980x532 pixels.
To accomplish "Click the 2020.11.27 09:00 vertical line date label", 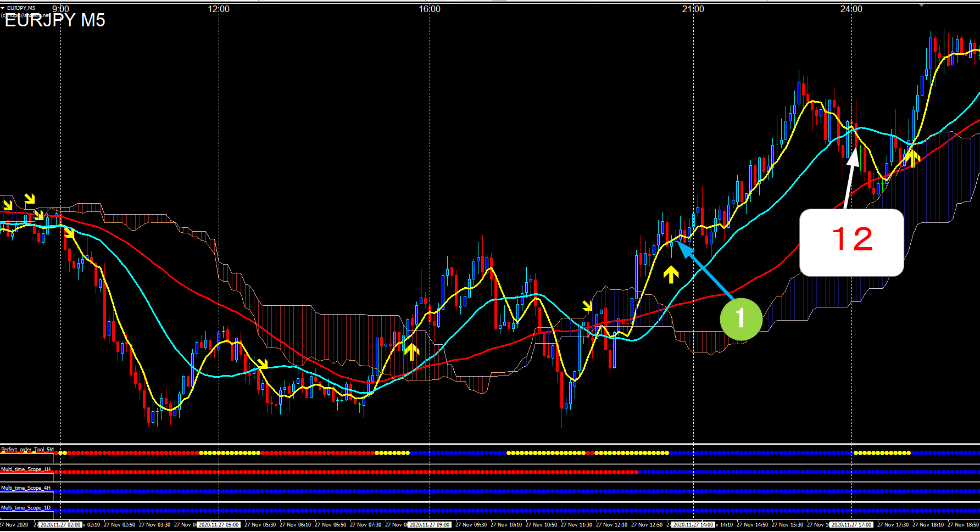I will pos(430,525).
